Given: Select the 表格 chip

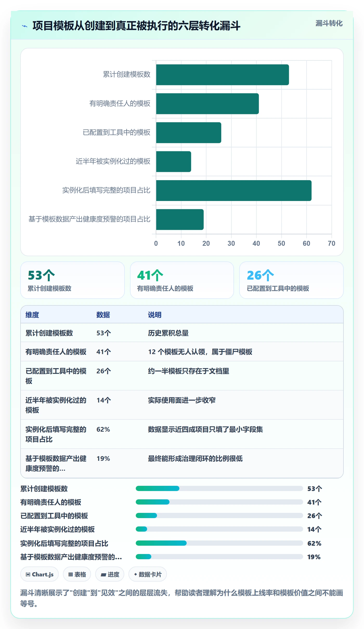Looking at the screenshot, I should click(77, 574).
